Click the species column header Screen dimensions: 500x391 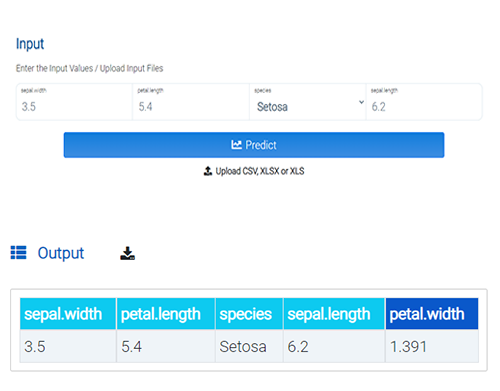click(x=249, y=314)
